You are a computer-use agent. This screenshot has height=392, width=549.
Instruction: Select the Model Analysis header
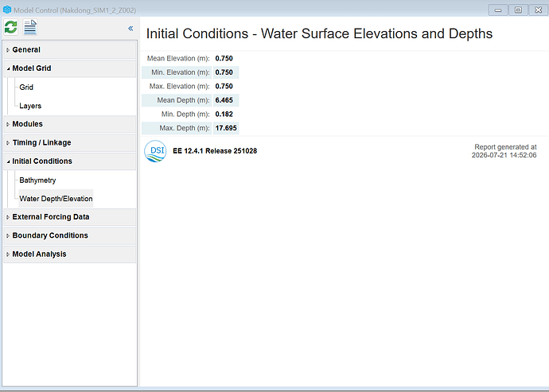(70, 254)
